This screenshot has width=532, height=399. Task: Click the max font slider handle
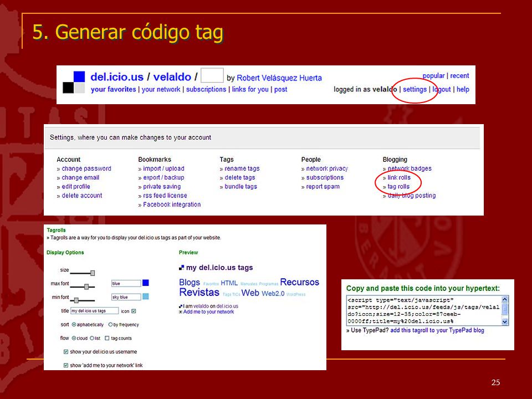tap(86, 287)
